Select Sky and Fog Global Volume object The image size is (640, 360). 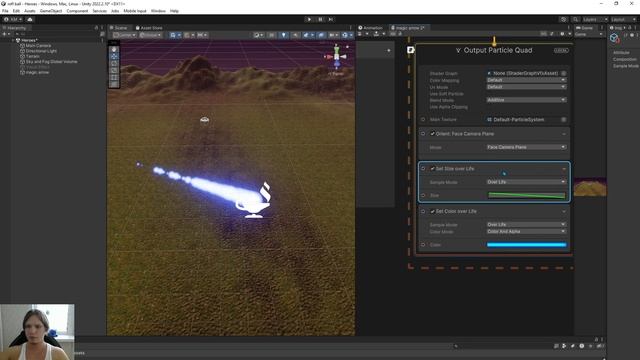coord(51,62)
